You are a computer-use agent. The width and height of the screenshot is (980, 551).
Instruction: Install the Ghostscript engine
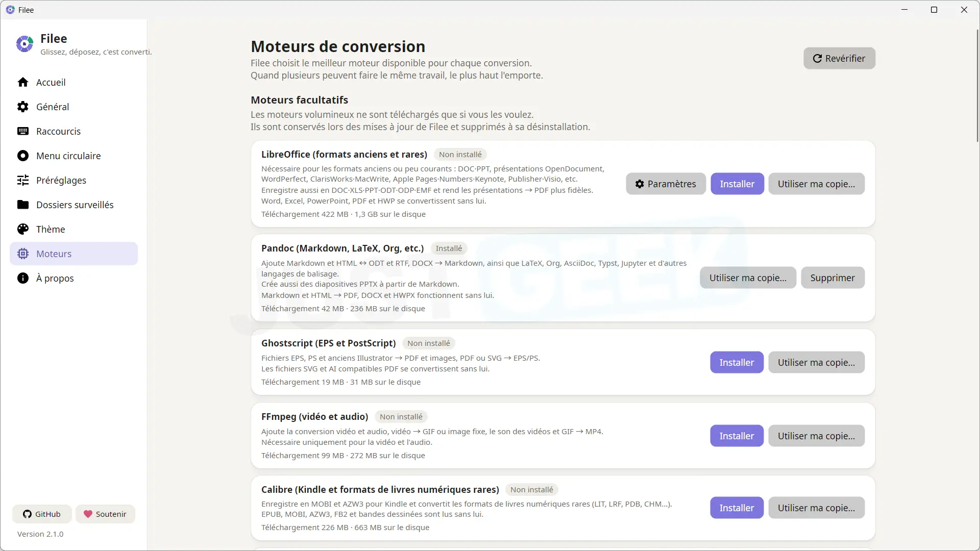pyautogui.click(x=737, y=362)
